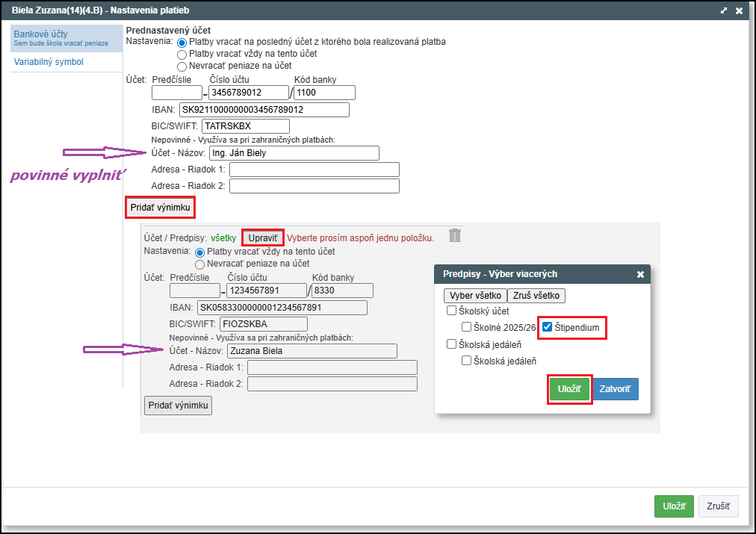
Task: Save the selection with the popup's Uložiť button
Action: pyautogui.click(x=570, y=389)
